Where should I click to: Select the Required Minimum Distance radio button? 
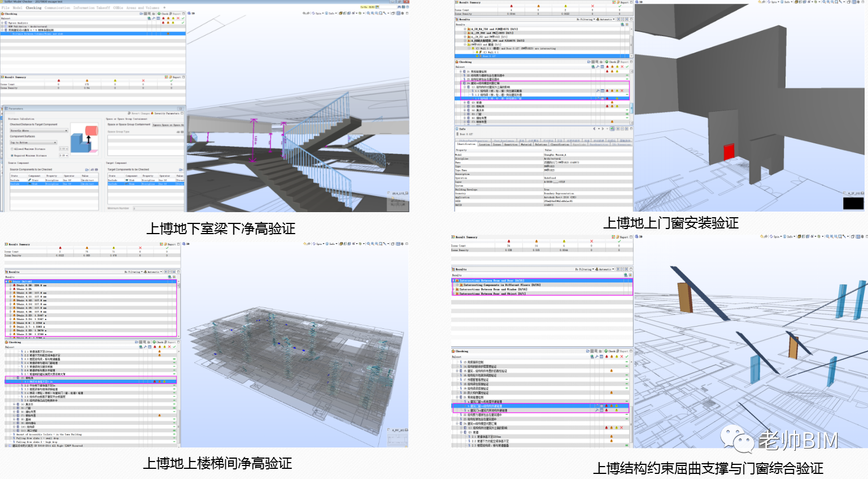click(x=12, y=155)
